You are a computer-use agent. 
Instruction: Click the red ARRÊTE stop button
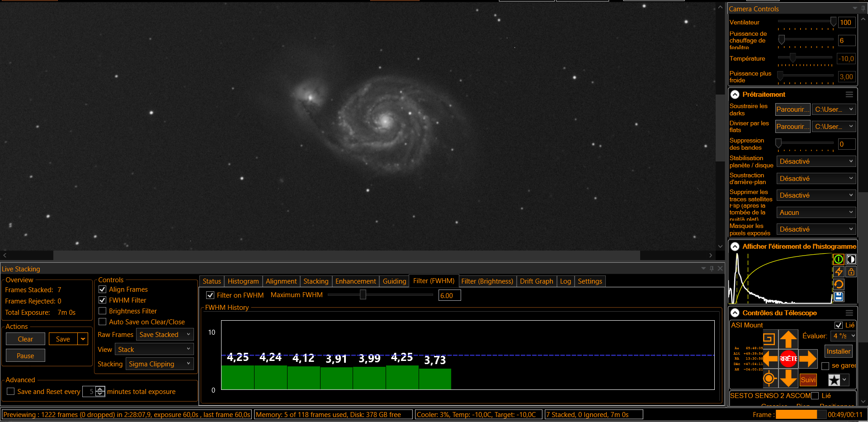click(788, 359)
